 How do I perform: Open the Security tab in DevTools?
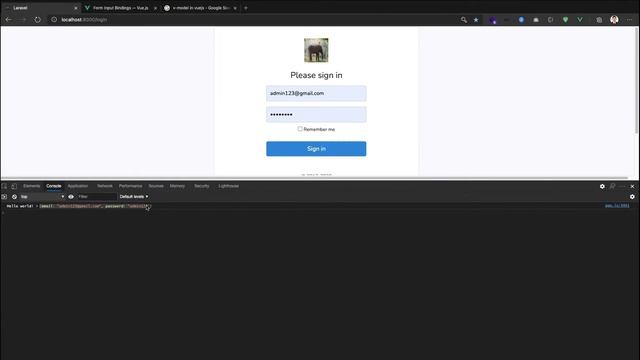pos(201,186)
